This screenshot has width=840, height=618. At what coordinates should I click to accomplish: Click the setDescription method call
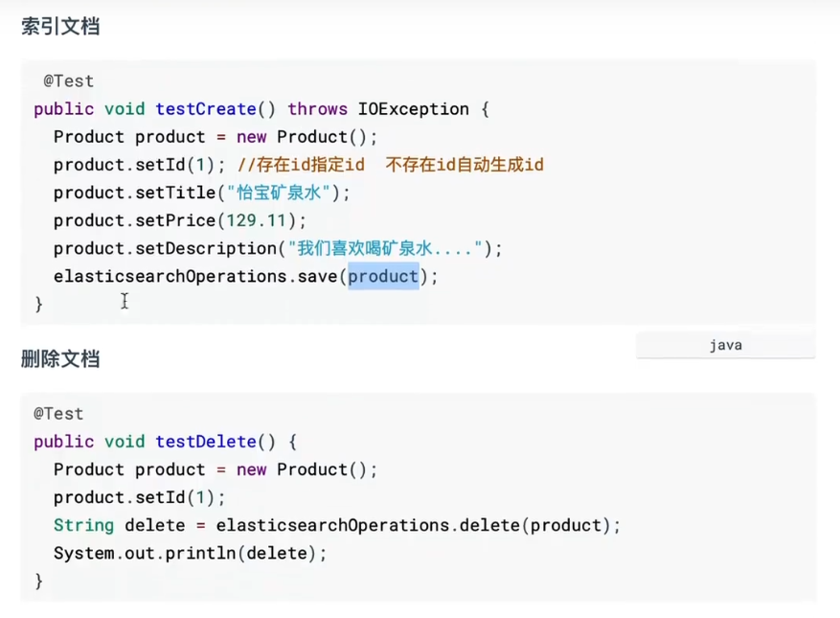pos(205,249)
